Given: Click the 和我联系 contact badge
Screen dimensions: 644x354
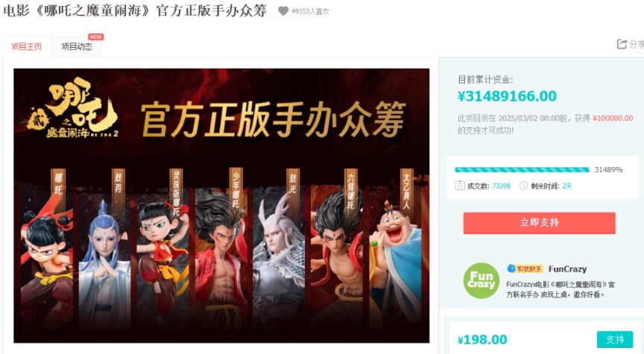Looking at the screenshot, I should click(x=525, y=269).
